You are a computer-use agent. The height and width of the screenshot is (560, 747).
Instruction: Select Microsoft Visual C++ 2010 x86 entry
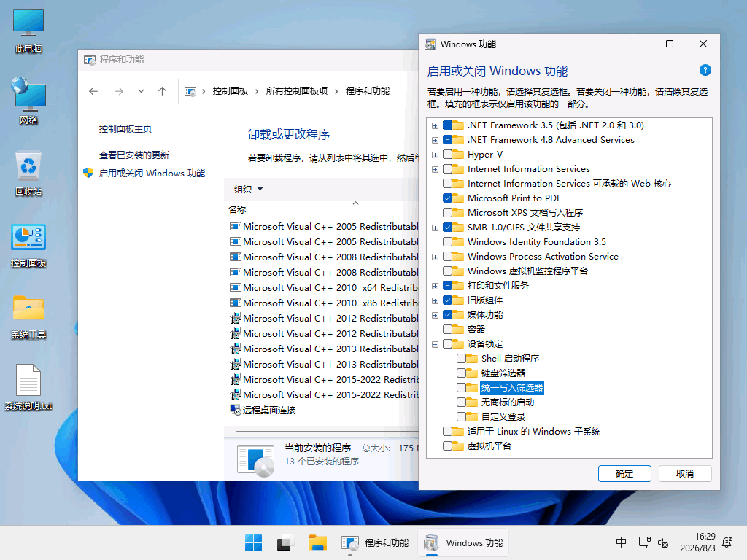click(323, 303)
